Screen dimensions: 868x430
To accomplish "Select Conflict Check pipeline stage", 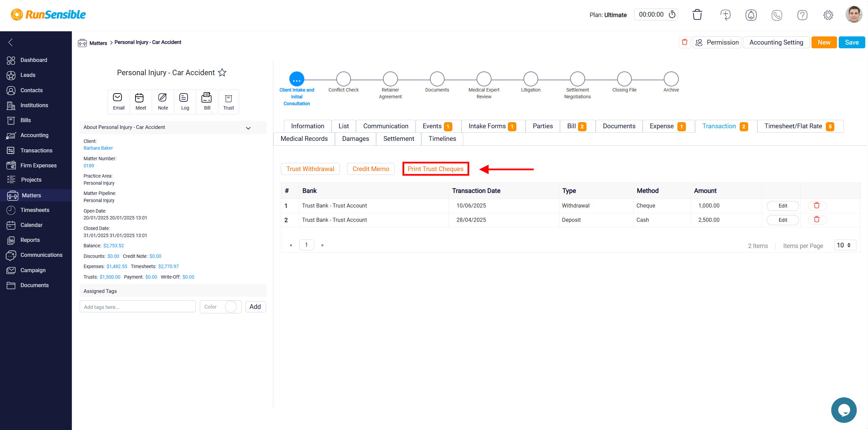I will (x=343, y=79).
